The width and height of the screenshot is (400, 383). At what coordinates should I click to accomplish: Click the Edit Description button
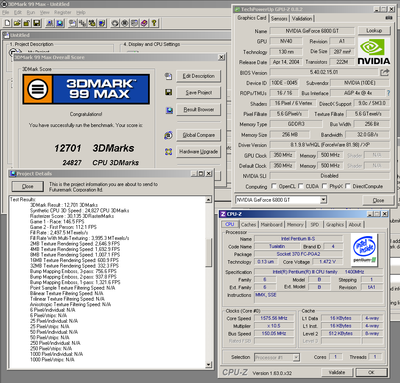coord(198,76)
